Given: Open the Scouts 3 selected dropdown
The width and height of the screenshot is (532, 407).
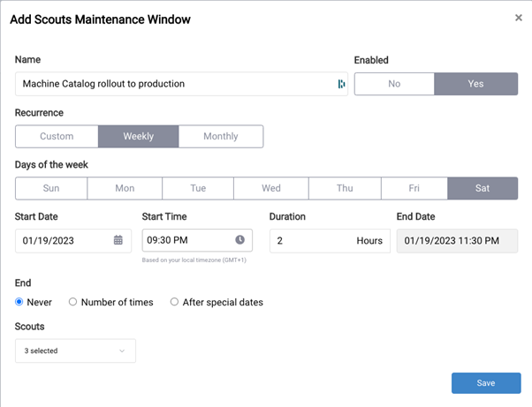Looking at the screenshot, I should (76, 350).
